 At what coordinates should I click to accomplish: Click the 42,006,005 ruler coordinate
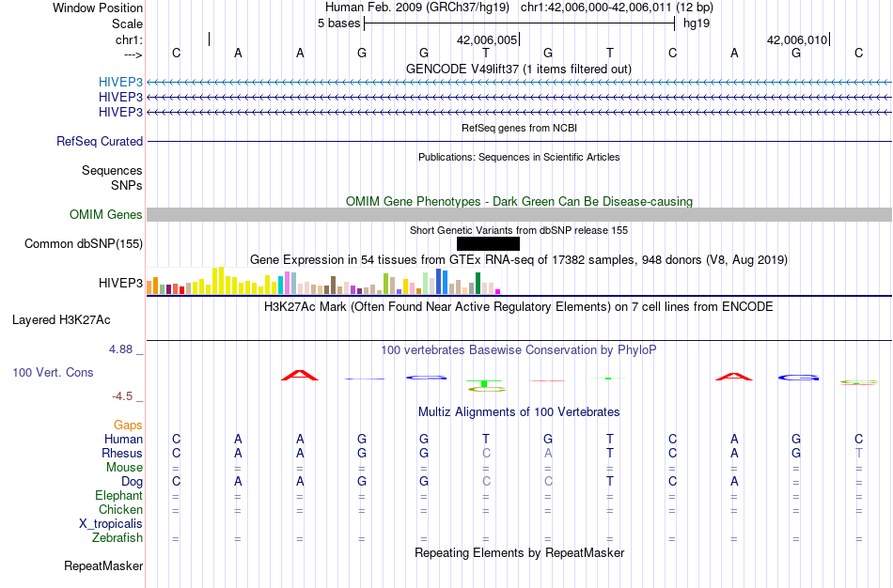tap(487, 39)
